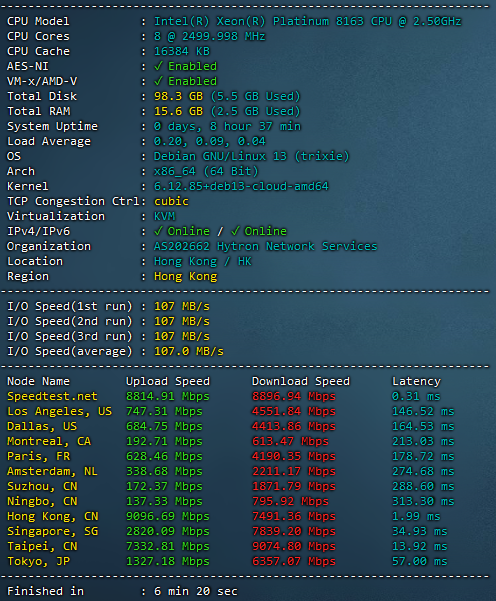This screenshot has height=601, width=496.
Task: Click the Download Speed column header
Action: point(301,381)
